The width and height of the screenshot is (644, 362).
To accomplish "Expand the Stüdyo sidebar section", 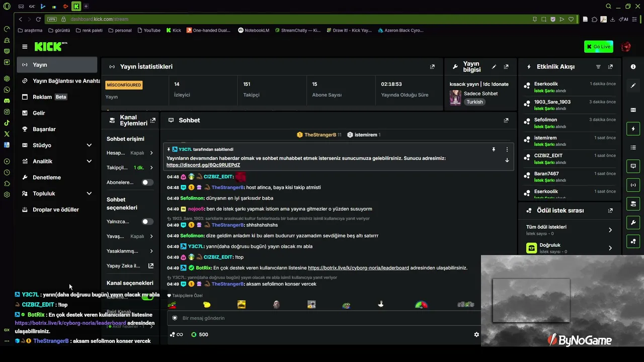I will [89, 145].
